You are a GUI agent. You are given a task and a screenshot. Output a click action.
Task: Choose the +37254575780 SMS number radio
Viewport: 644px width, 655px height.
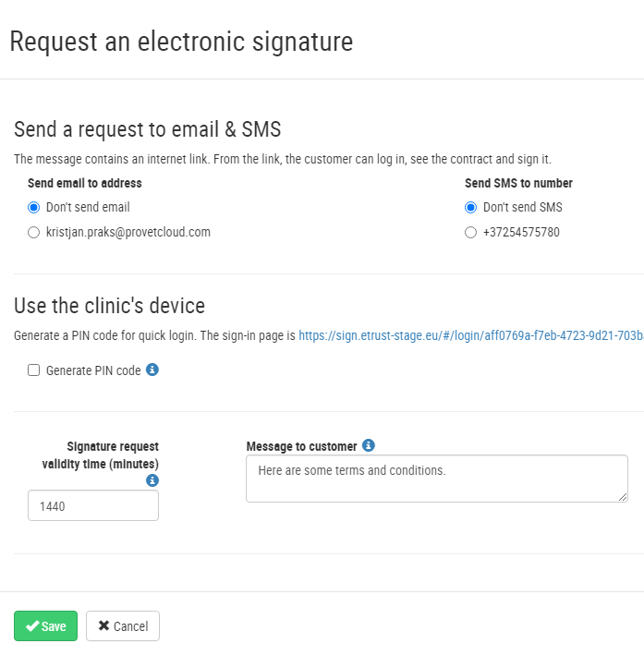tap(471, 233)
